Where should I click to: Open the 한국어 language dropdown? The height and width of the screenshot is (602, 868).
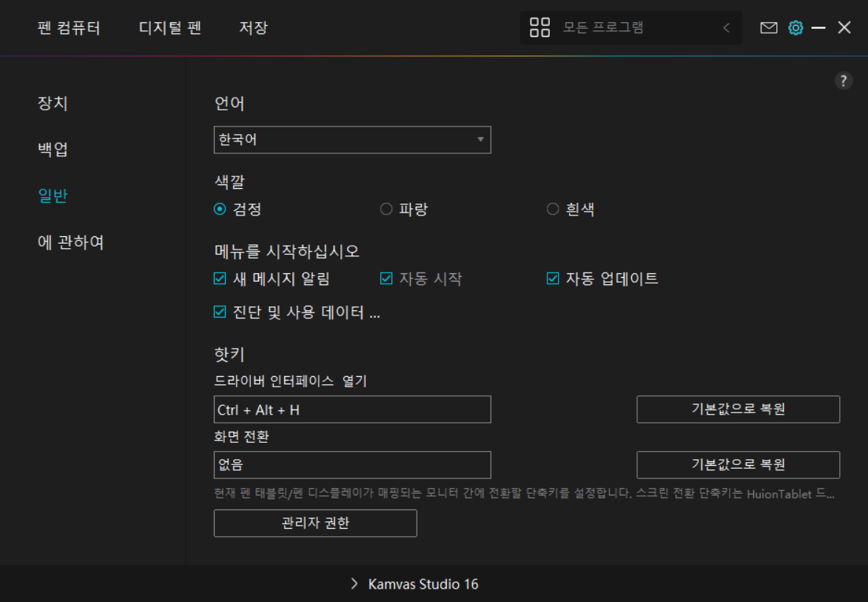click(352, 140)
